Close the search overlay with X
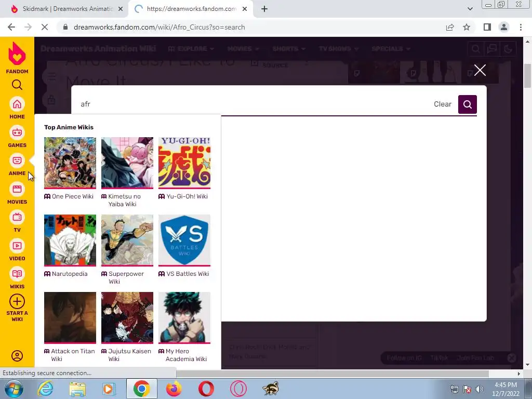Viewport: 532px width, 399px height. click(x=480, y=70)
